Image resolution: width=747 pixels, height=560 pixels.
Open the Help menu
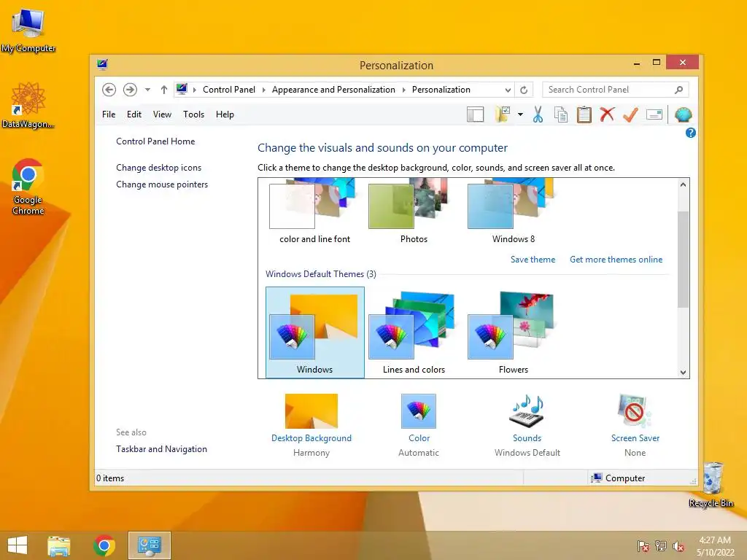(225, 114)
